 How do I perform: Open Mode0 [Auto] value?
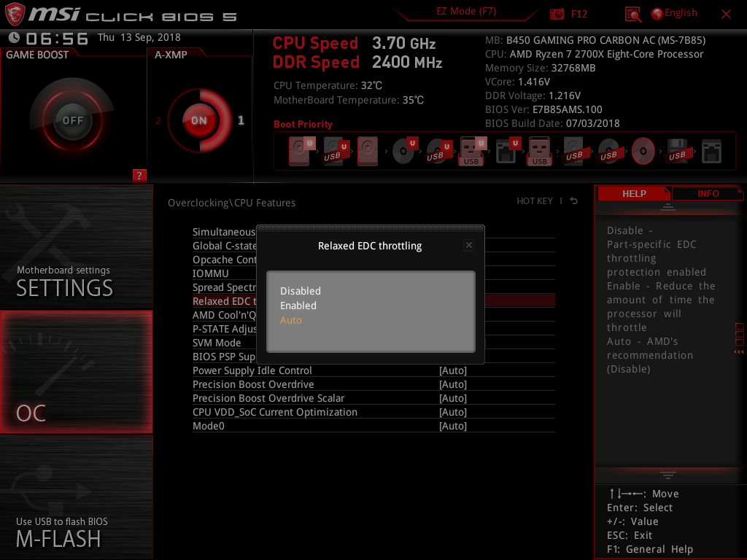pos(452,426)
